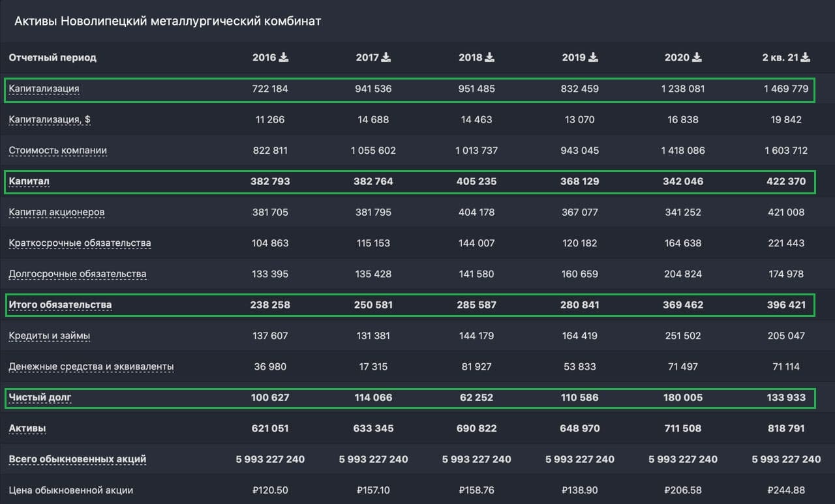The image size is (835, 504).
Task: Select the Стоимость компании label
Action: (57, 151)
